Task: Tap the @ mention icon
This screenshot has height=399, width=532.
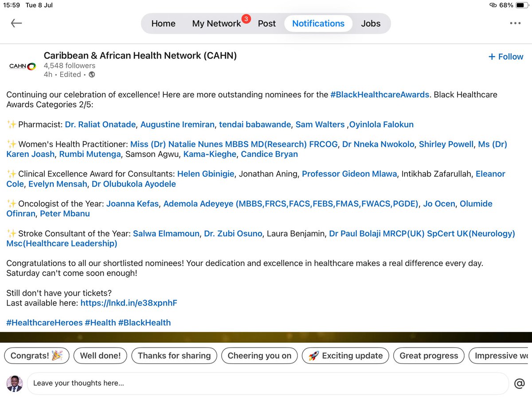Action: coord(519,383)
